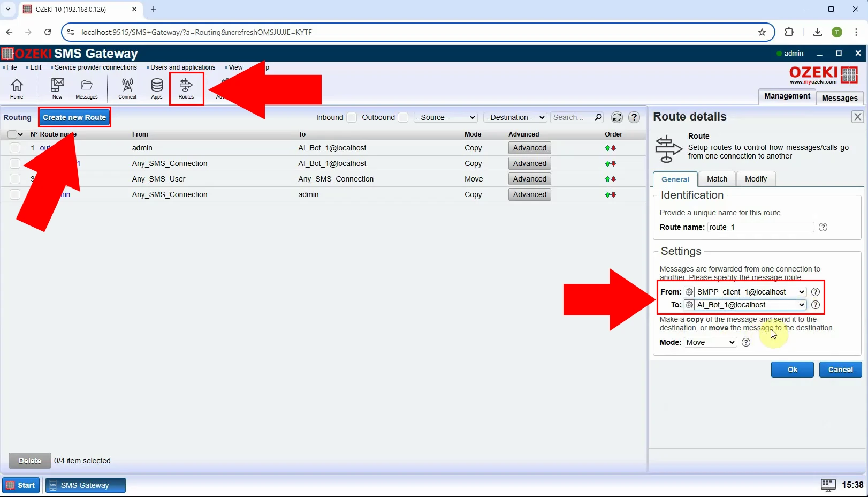Screen dimensions: 868x497
Task: Click order arrows for the admin to AI_Bot_1 route
Action: 611,148
